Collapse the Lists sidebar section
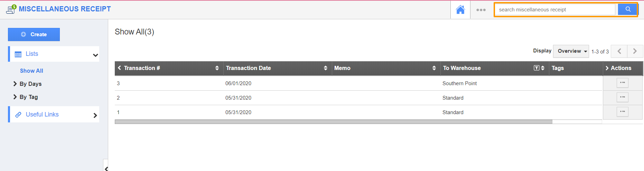Screen dimensions: 644x171 pyautogui.click(x=95, y=55)
